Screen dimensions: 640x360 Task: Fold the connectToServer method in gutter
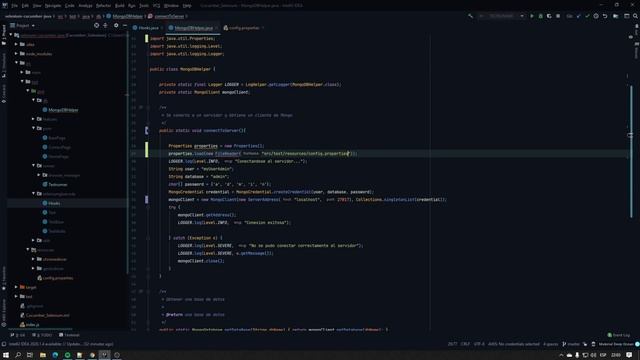[147, 131]
